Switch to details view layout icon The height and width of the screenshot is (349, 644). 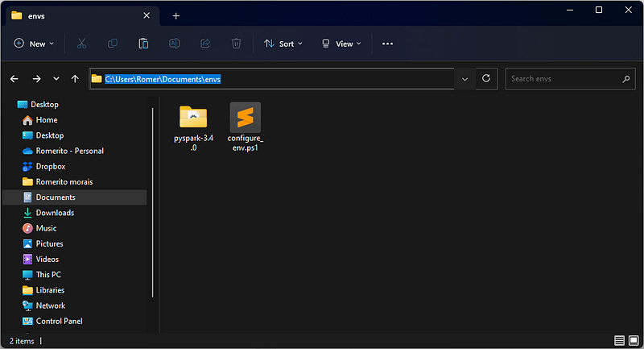tap(619, 340)
